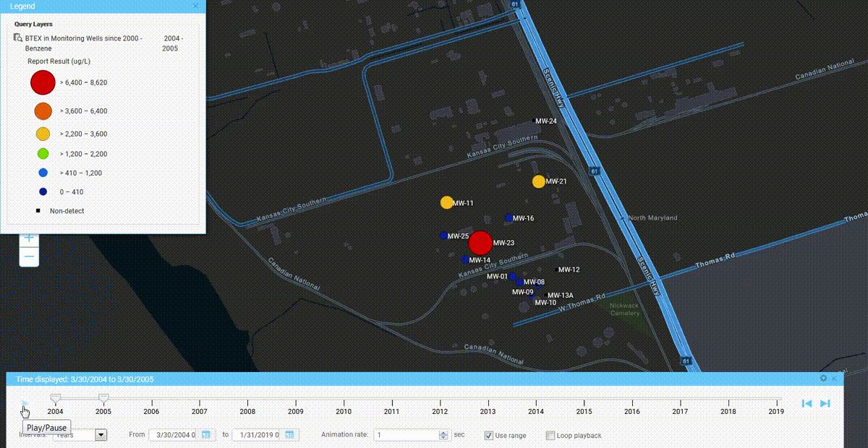This screenshot has height=448, width=868.
Task: Click the Animation rate input field
Action: [407, 435]
